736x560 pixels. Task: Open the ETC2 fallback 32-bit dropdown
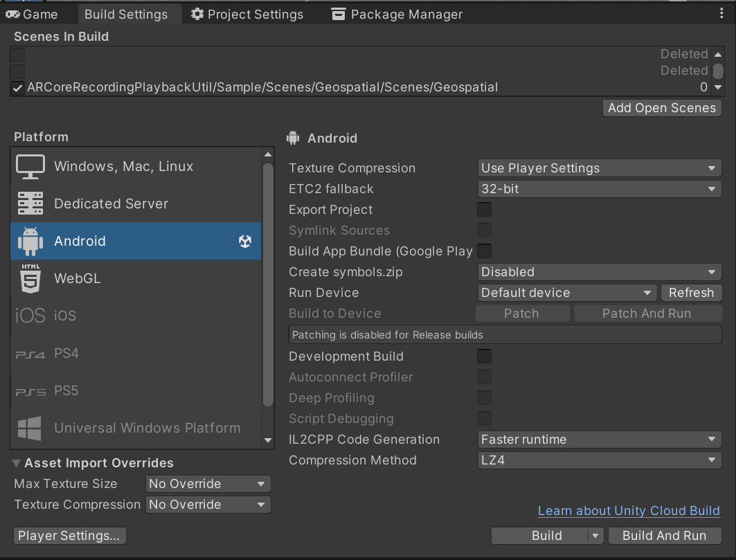click(x=600, y=189)
